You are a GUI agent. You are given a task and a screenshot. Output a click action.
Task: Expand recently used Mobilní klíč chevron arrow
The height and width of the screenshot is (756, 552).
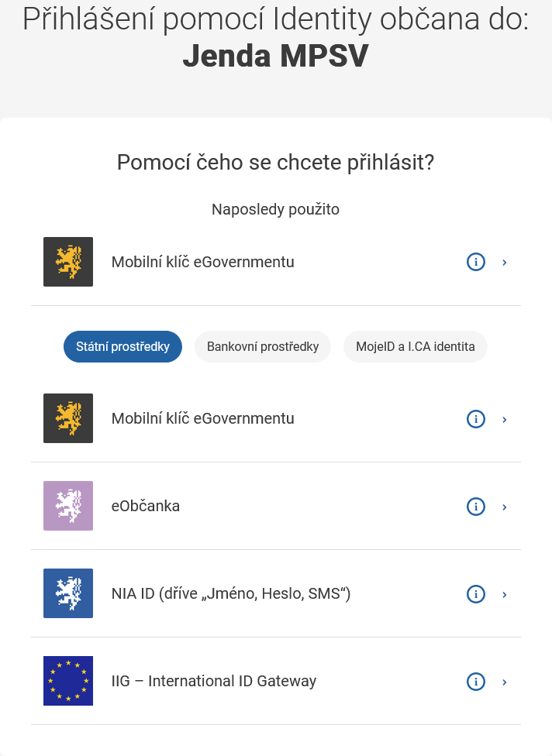point(504,263)
